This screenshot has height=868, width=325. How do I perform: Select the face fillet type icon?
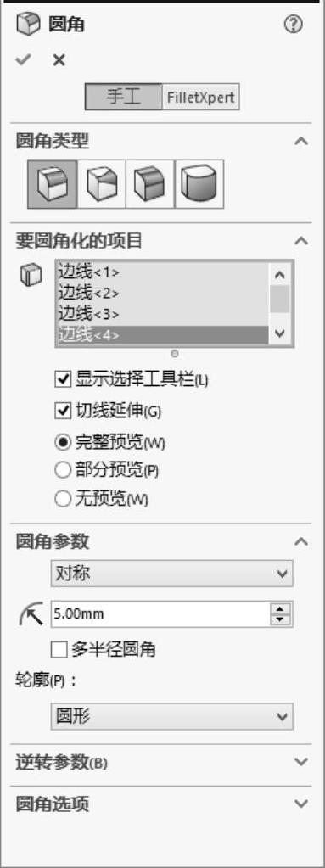(150, 184)
